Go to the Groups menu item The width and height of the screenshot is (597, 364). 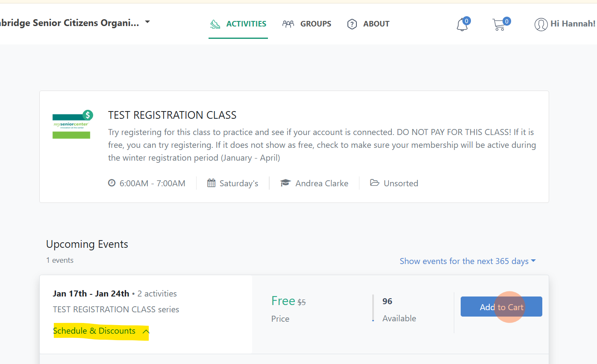(x=315, y=24)
